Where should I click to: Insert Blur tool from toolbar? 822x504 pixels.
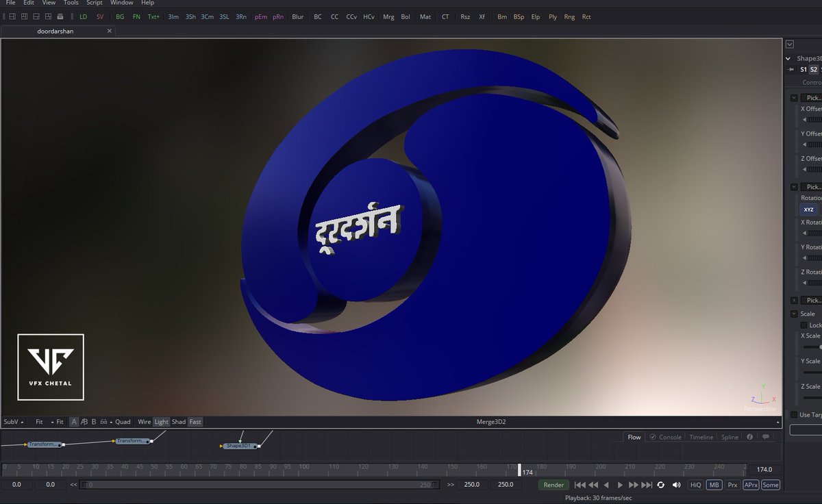pyautogui.click(x=297, y=16)
